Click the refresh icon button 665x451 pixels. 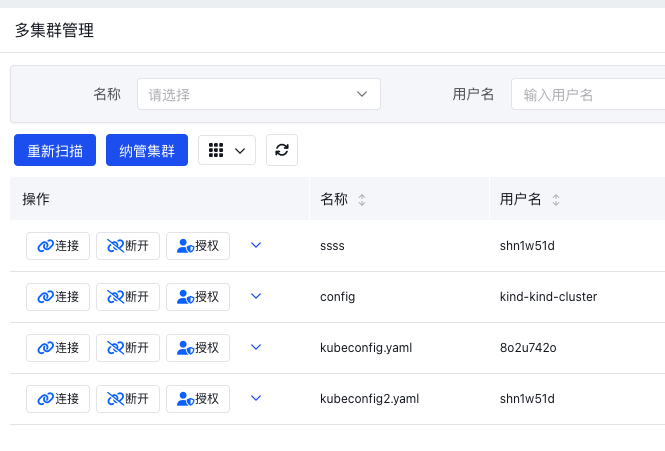click(x=282, y=150)
